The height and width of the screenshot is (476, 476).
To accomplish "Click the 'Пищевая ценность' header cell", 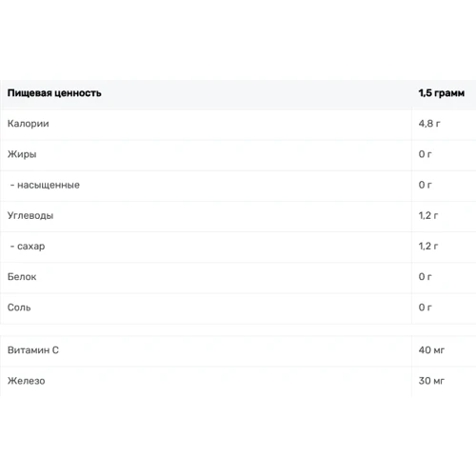I will click(x=54, y=93).
